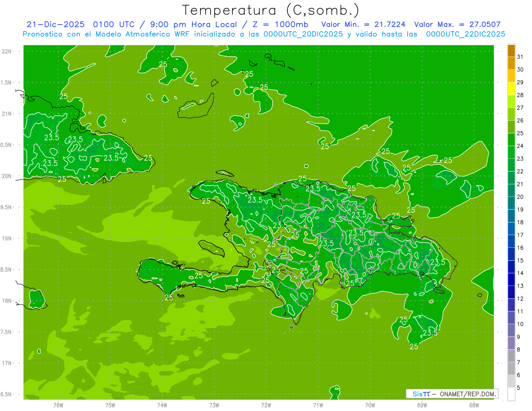Click the "21" label on the color scale
Image resolution: width=532 pixels, height=411 pixels.
pos(520,184)
